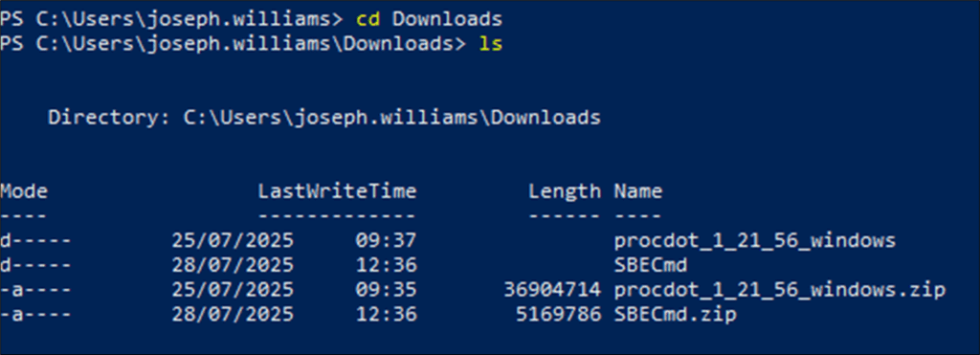Viewport: 980px width, 355px height.
Task: Click the Mode column header
Action: tap(24, 191)
